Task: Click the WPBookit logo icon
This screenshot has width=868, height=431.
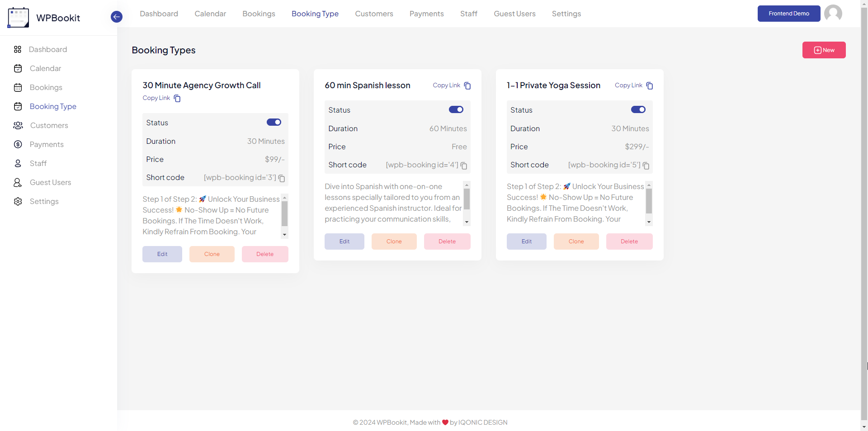Action: (x=18, y=17)
